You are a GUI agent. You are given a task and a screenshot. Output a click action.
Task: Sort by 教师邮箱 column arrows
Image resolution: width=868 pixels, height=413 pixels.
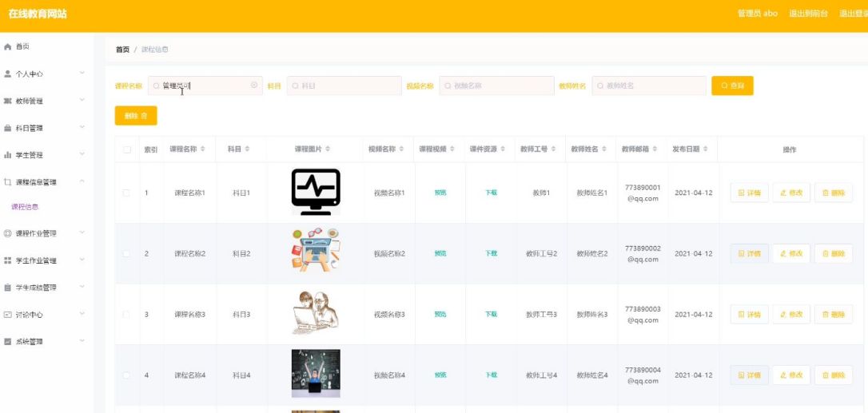(655, 149)
